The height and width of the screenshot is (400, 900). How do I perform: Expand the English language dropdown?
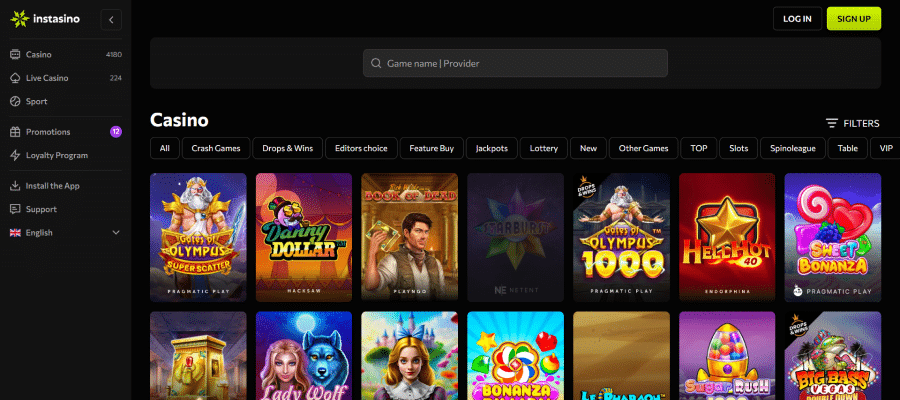[x=65, y=233]
